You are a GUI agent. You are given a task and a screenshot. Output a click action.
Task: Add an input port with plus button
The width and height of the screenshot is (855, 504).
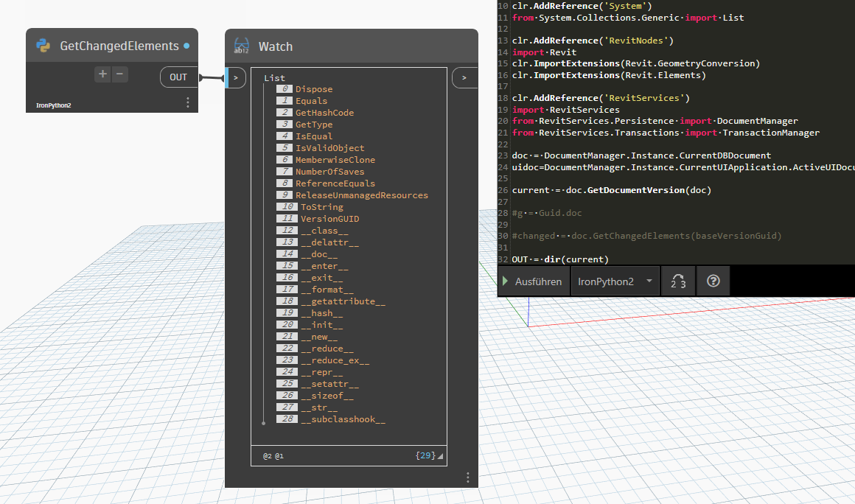tap(102, 74)
